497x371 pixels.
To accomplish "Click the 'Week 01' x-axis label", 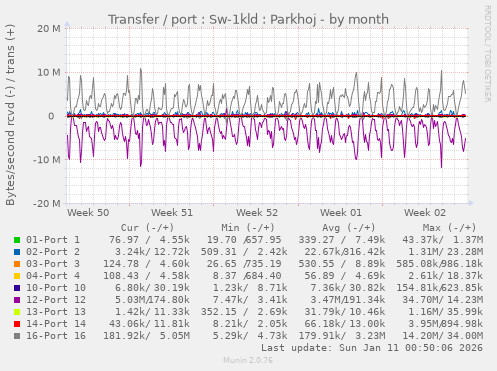I will (x=341, y=213).
